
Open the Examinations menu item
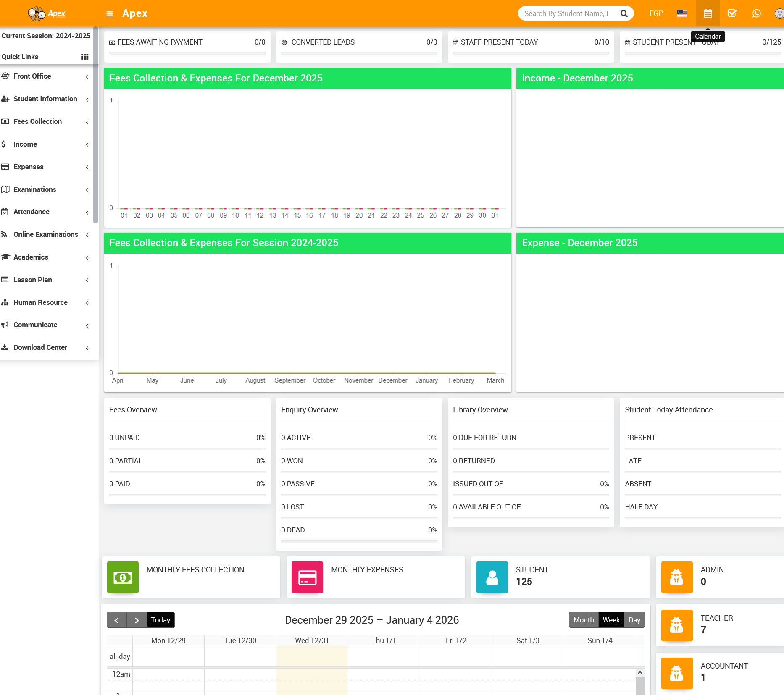[x=35, y=189]
